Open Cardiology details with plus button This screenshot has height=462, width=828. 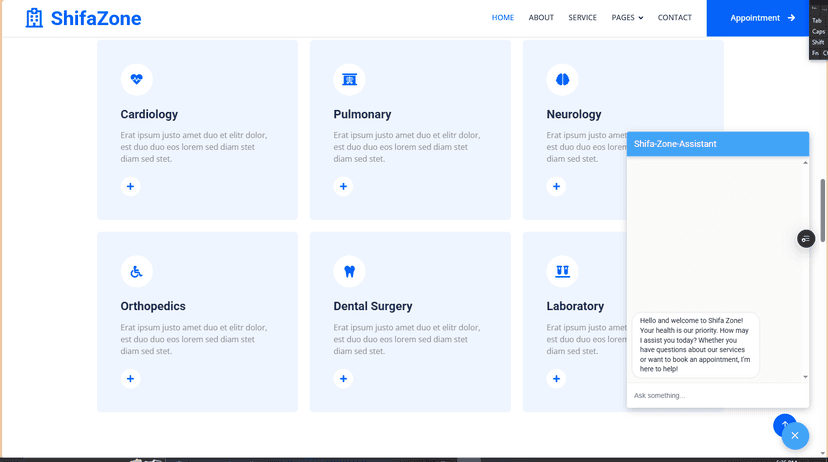(130, 186)
